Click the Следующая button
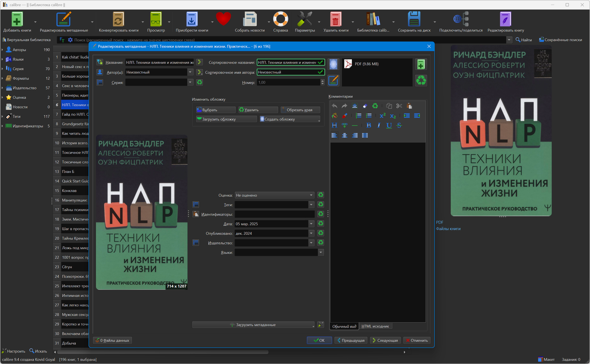 pos(385,340)
